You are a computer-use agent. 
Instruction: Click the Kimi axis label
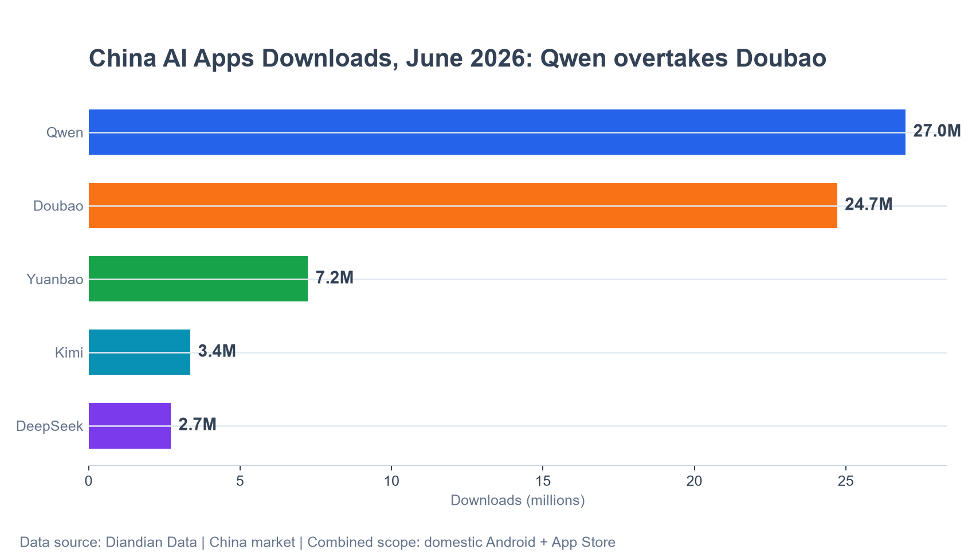coord(69,352)
